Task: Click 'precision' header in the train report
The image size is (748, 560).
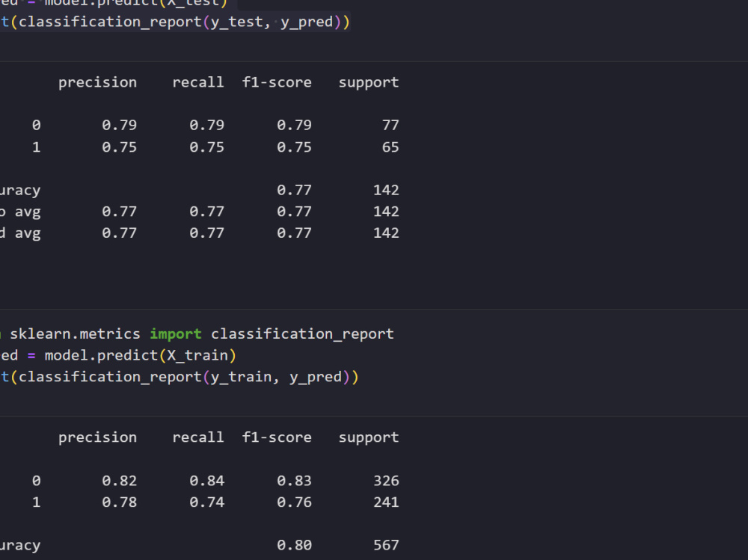Action: [x=97, y=438]
